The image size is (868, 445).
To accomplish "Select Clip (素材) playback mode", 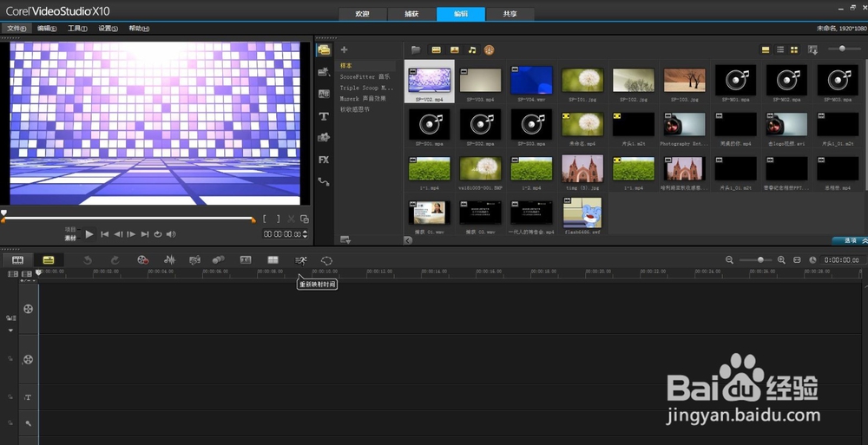I will 70,238.
